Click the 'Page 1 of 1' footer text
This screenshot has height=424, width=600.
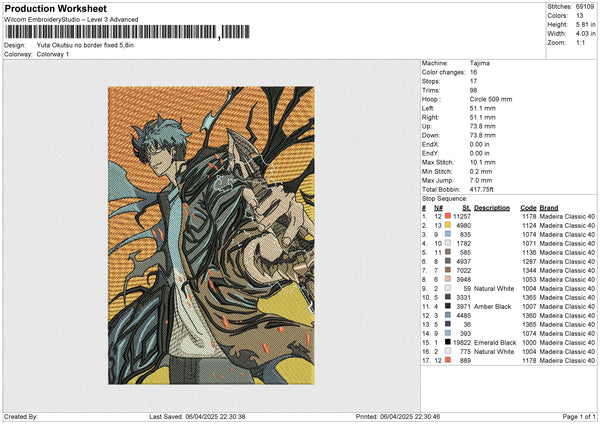[579, 416]
